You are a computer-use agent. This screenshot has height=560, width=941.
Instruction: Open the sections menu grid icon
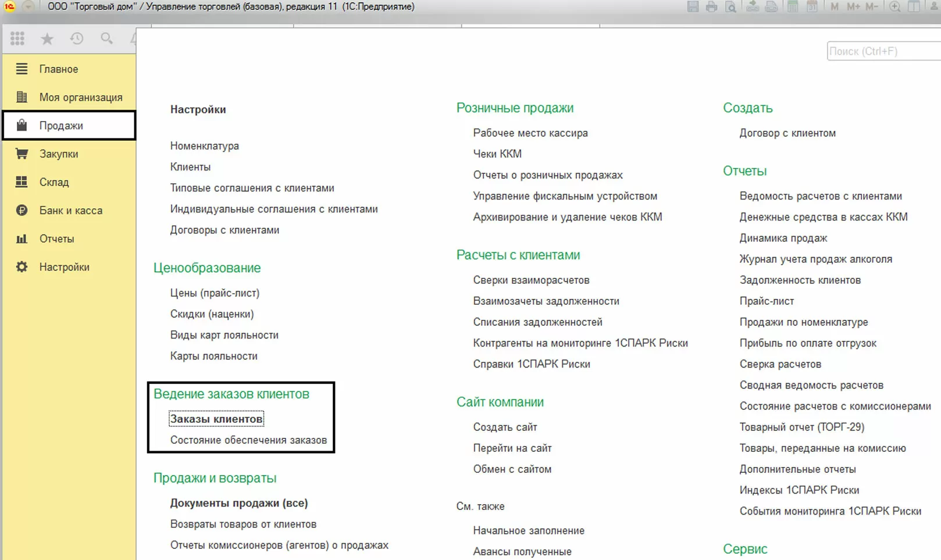click(x=17, y=38)
